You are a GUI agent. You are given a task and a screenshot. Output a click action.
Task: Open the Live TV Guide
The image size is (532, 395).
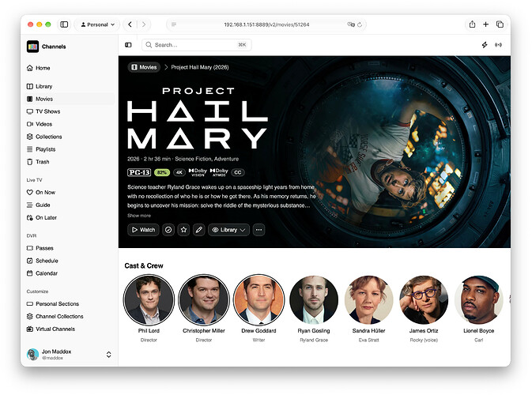click(x=39, y=205)
